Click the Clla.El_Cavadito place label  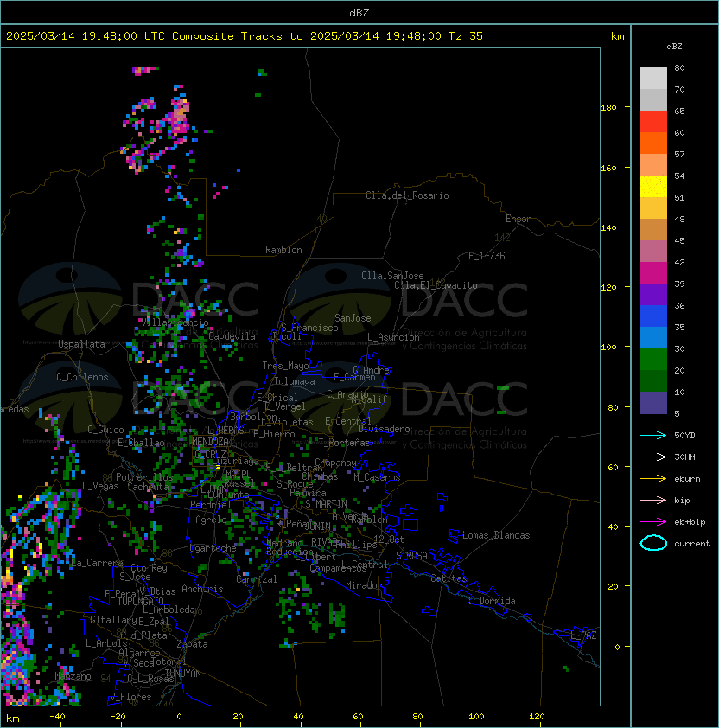click(436, 285)
